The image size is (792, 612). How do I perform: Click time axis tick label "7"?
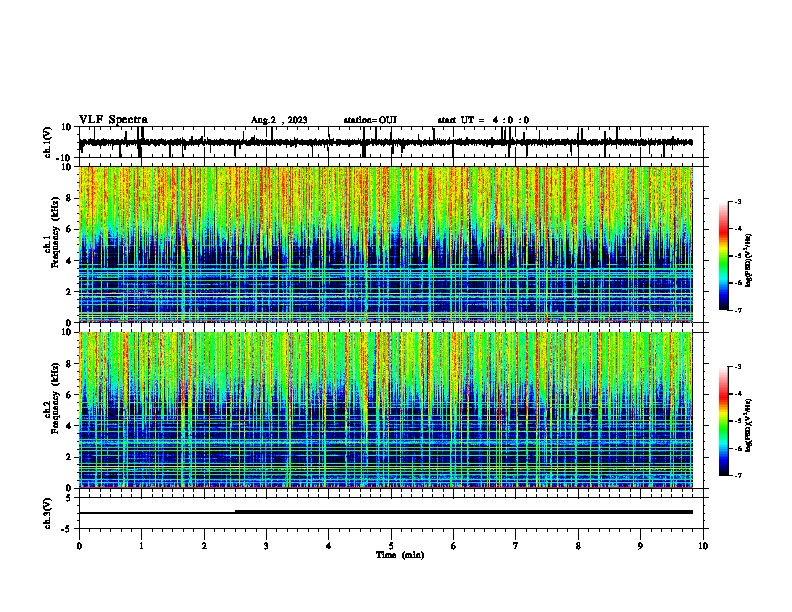click(516, 546)
